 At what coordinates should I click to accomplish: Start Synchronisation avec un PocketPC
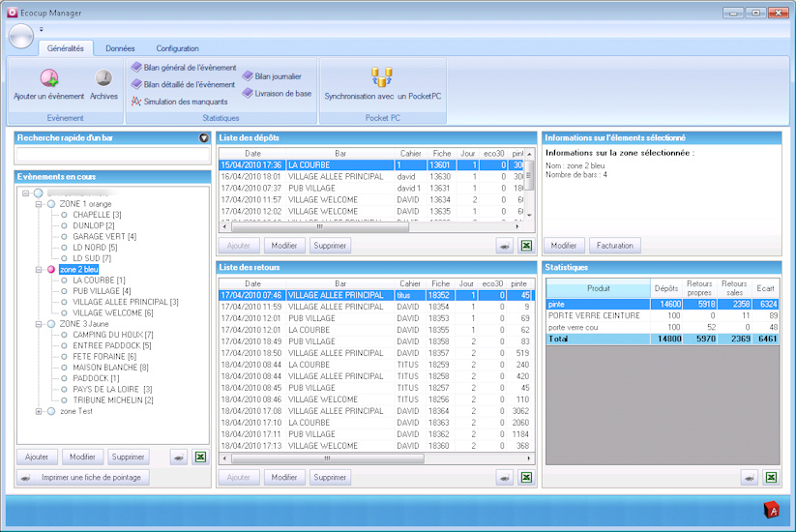coord(382,78)
